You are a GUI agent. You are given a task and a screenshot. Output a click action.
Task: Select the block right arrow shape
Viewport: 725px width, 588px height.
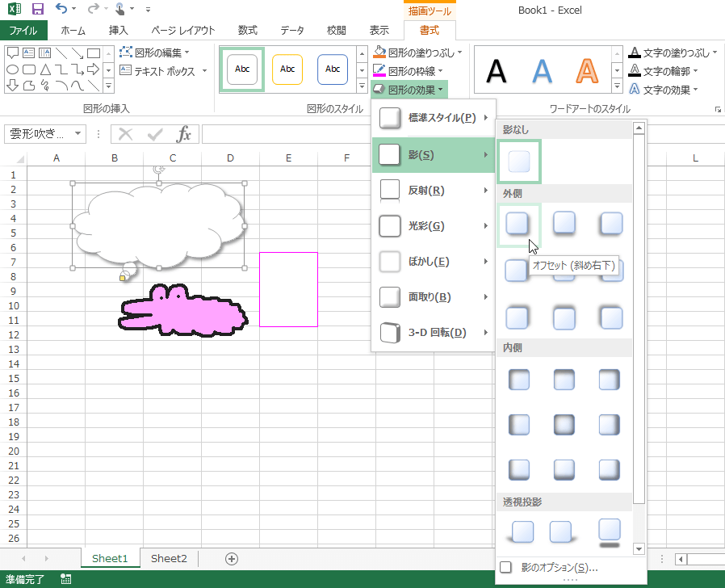94,69
